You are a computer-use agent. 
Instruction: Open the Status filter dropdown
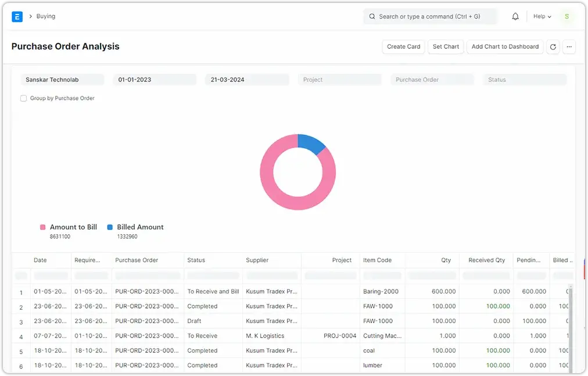pyautogui.click(x=524, y=79)
